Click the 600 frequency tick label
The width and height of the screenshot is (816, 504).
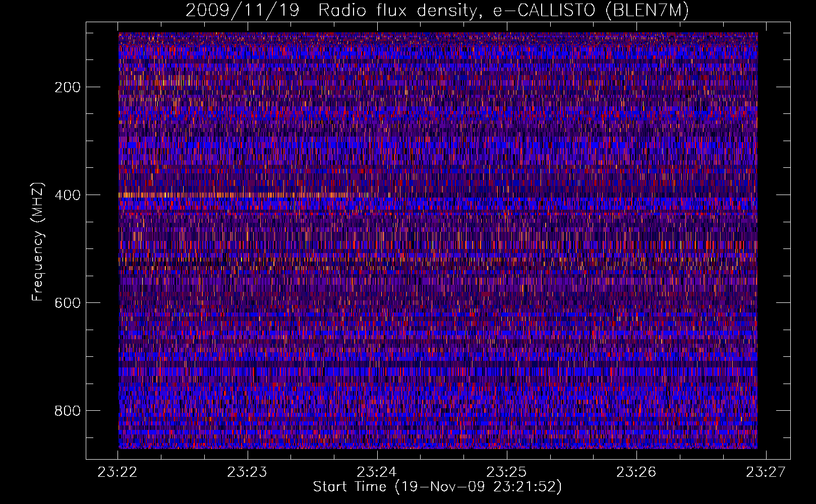click(x=68, y=303)
